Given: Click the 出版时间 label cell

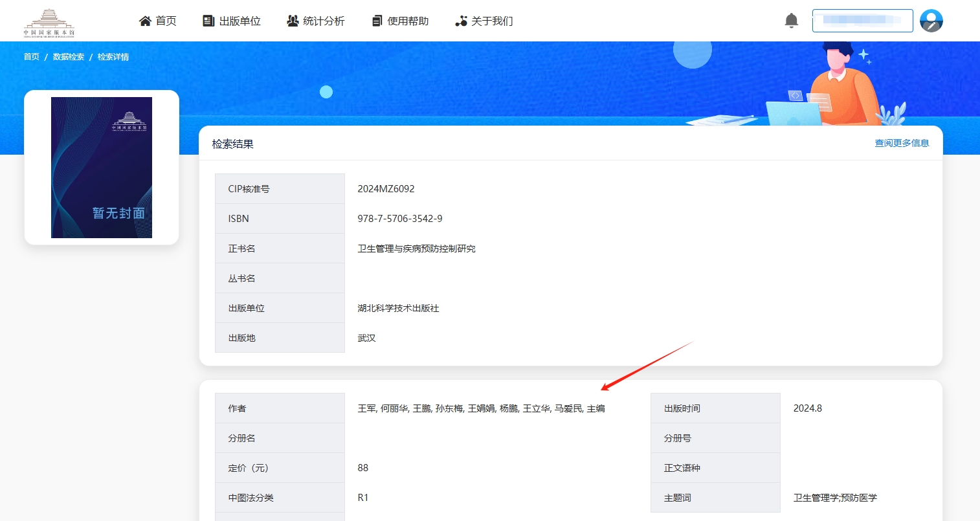Looking at the screenshot, I should tap(715, 408).
